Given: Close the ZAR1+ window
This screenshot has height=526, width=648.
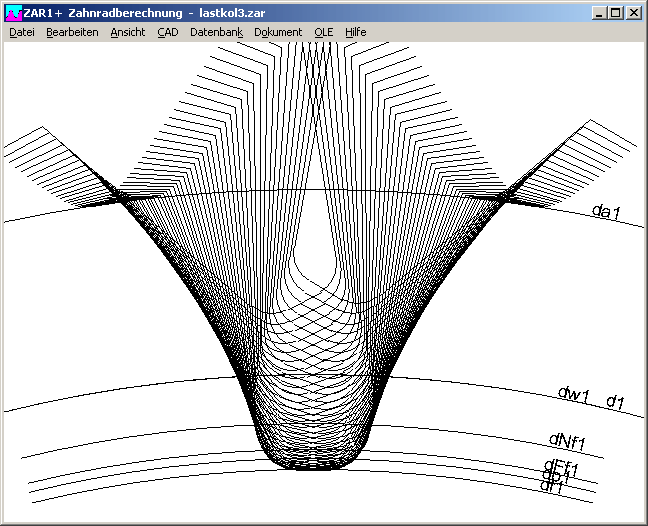Looking at the screenshot, I should (x=633, y=13).
